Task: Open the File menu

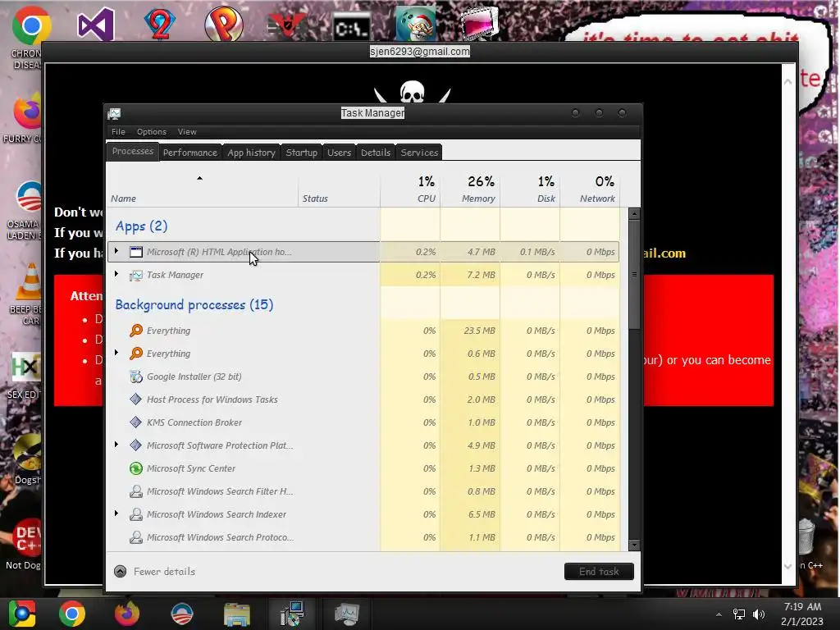Action: [118, 132]
